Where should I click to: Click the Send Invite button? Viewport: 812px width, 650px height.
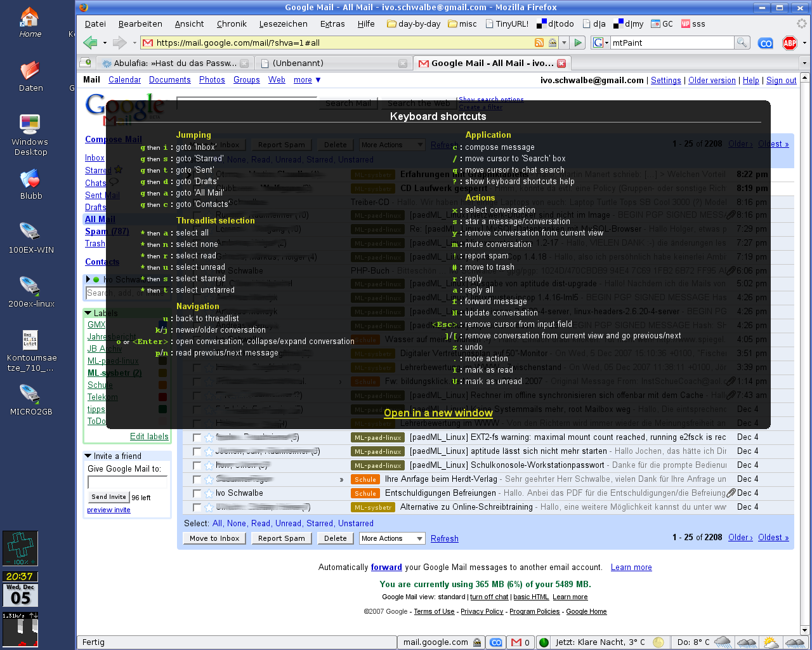click(108, 497)
